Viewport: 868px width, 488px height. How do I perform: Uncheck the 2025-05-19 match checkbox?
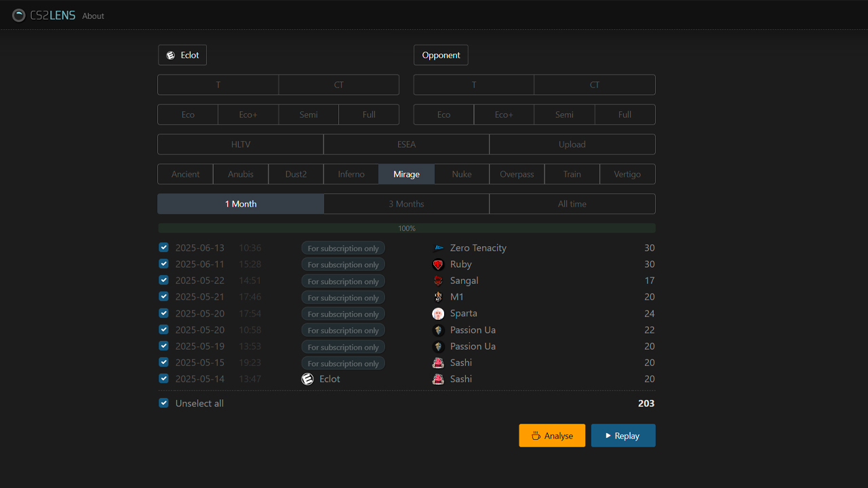click(163, 346)
